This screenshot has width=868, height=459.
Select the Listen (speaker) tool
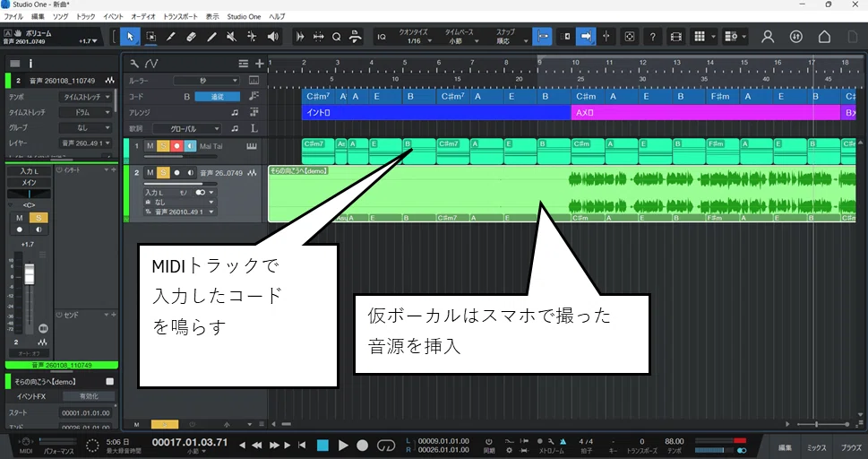(272, 37)
